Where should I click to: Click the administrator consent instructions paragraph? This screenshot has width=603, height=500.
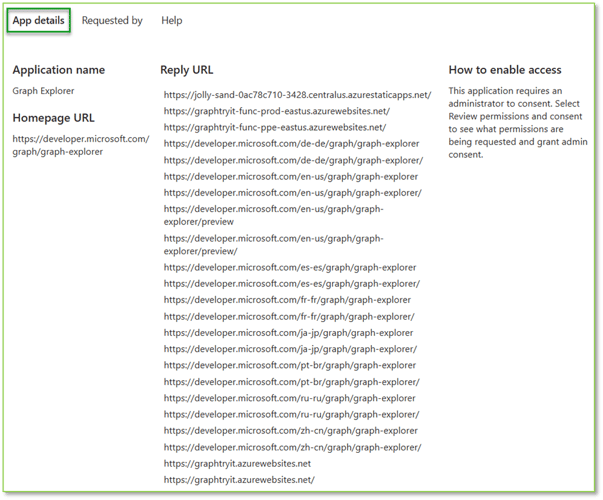tap(518, 123)
